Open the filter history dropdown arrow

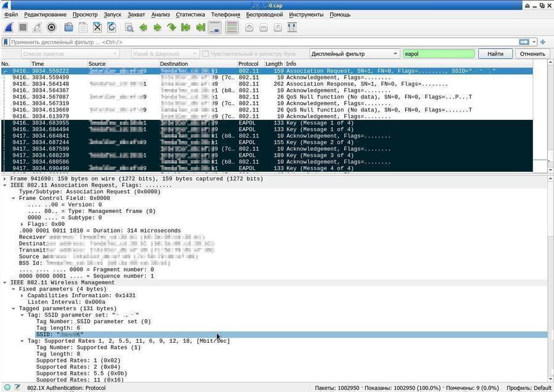[x=534, y=42]
